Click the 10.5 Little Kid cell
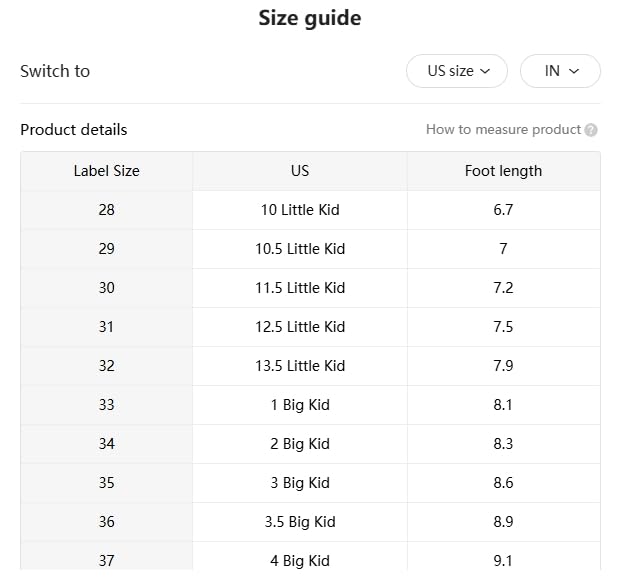Screen dimensions: 620x588 300,249
